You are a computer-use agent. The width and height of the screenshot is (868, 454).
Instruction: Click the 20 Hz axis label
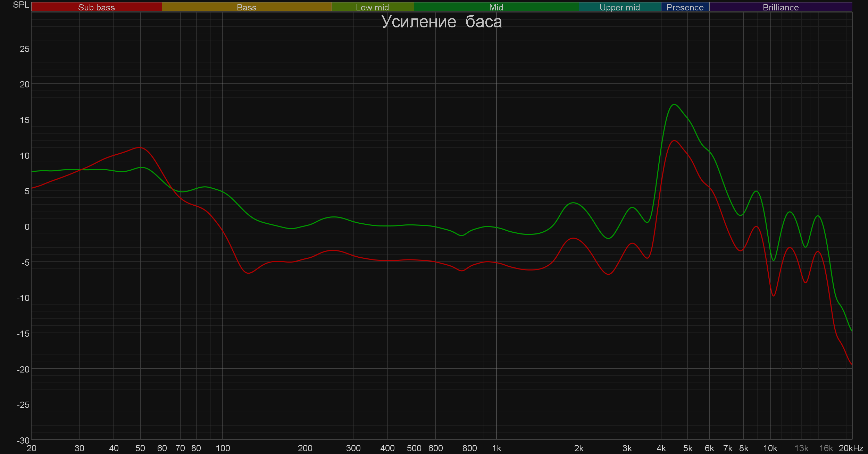31,448
